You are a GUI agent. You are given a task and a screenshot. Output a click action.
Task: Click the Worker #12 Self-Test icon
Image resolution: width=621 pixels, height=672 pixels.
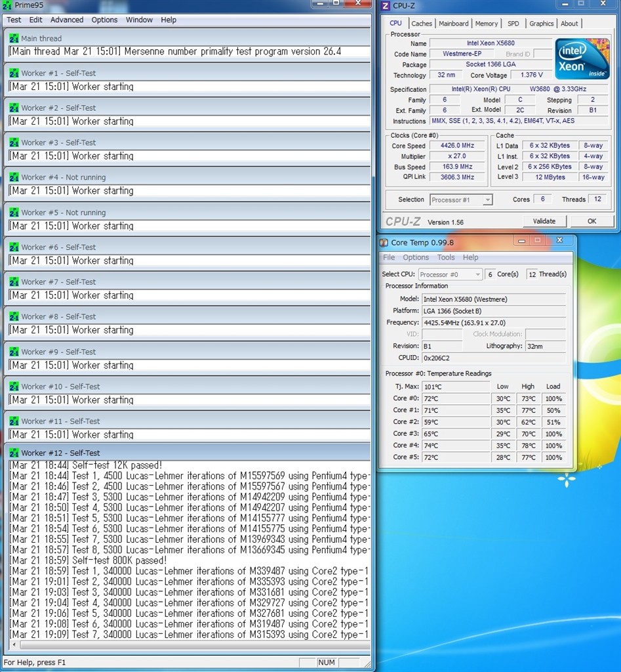pos(14,453)
